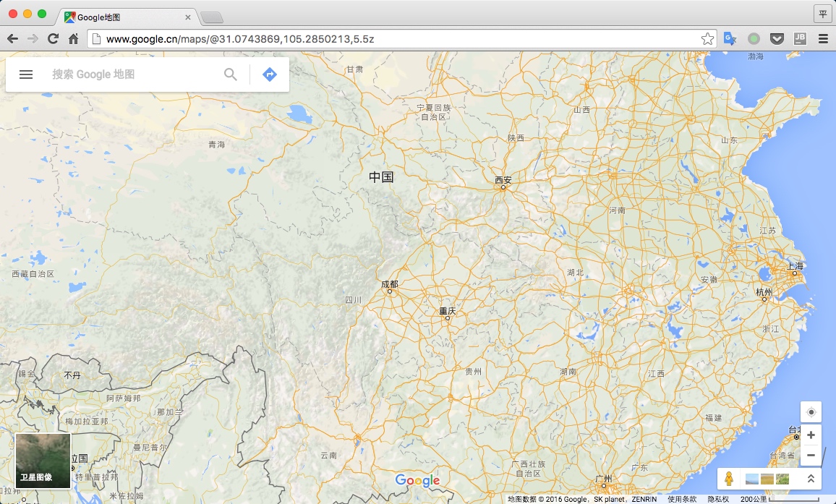836x504 pixels.
Task: Select the Street View pegman icon
Action: coord(730,479)
